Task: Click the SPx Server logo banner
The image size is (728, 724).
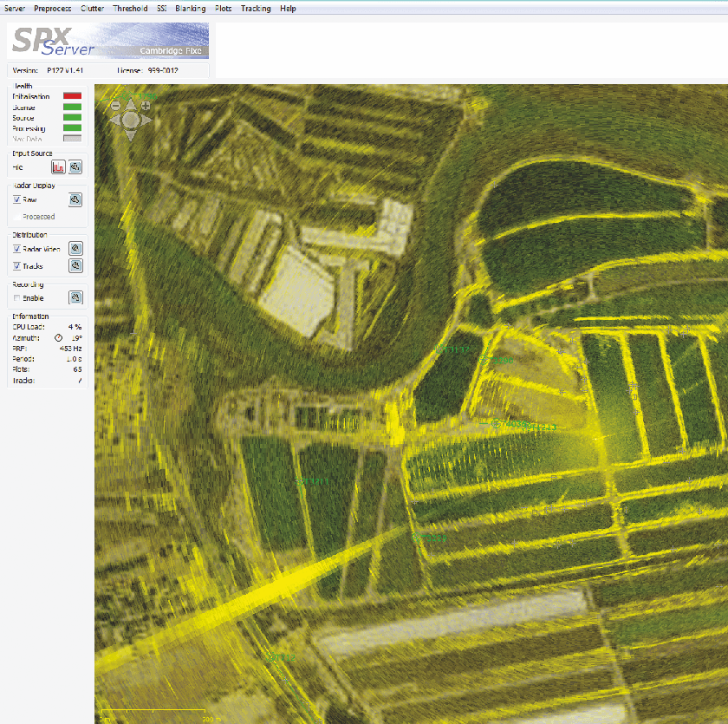Action: (108, 41)
